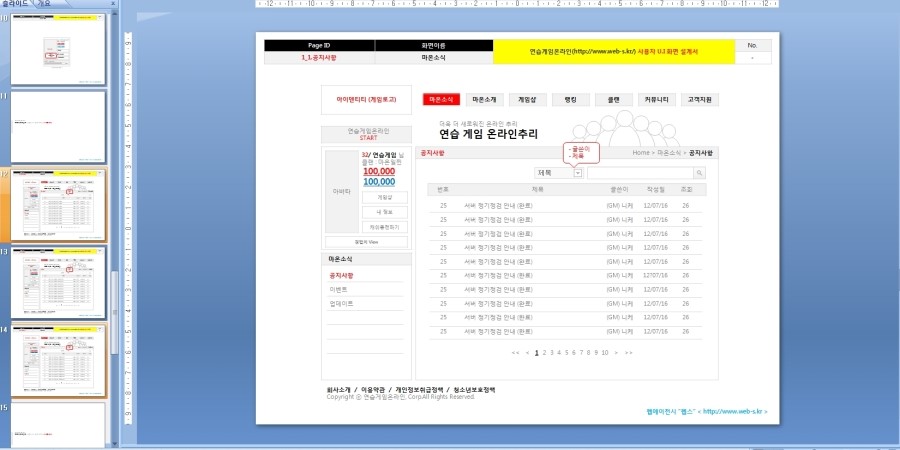This screenshot has height=450, width=900.
Task: Click the search magnifier icon
Action: [x=699, y=173]
